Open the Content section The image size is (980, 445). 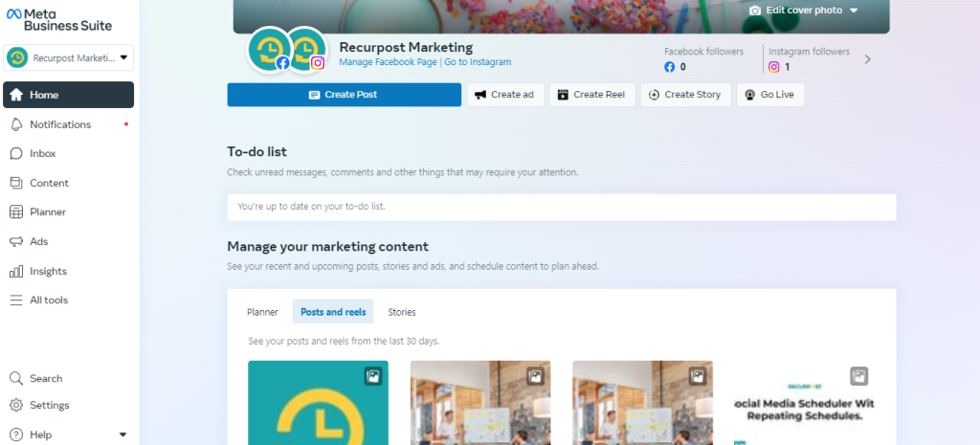(x=68, y=183)
